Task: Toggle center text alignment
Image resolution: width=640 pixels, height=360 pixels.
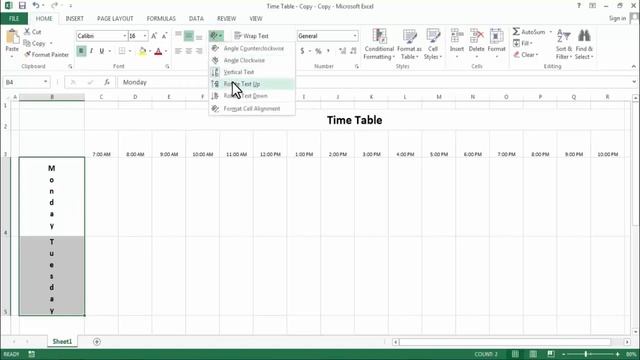Action: (x=189, y=51)
